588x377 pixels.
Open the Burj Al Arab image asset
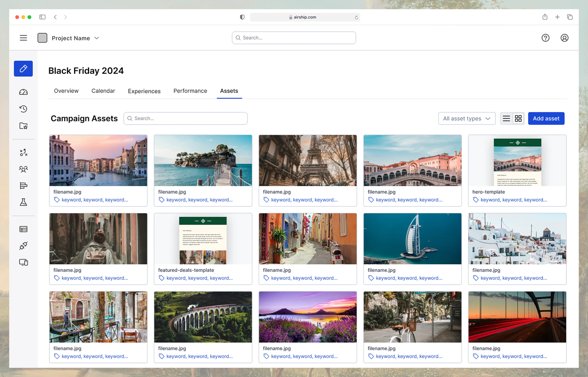click(412, 239)
